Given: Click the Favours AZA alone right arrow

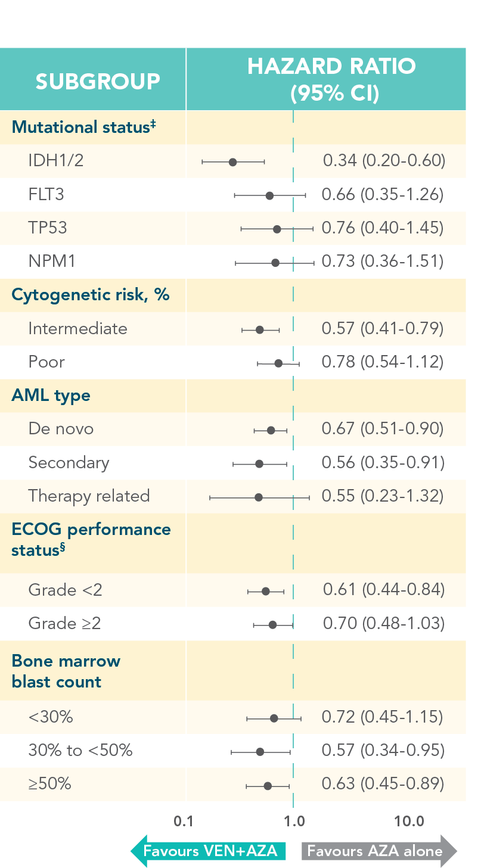Looking at the screenshot, I should [x=379, y=851].
